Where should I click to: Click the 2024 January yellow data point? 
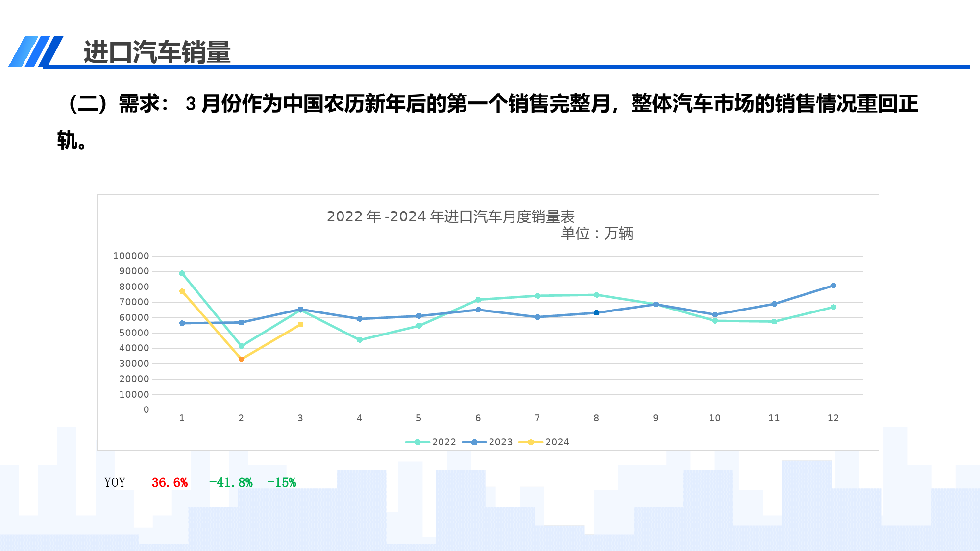click(x=182, y=291)
